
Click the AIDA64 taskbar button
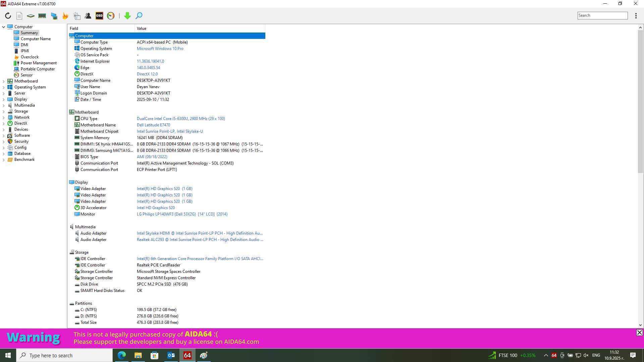187,355
